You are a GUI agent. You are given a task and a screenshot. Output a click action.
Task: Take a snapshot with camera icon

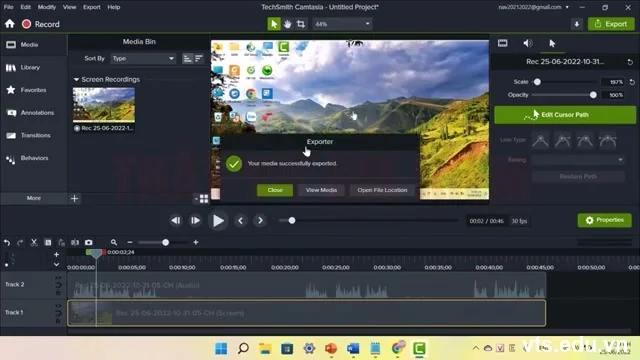89,242
